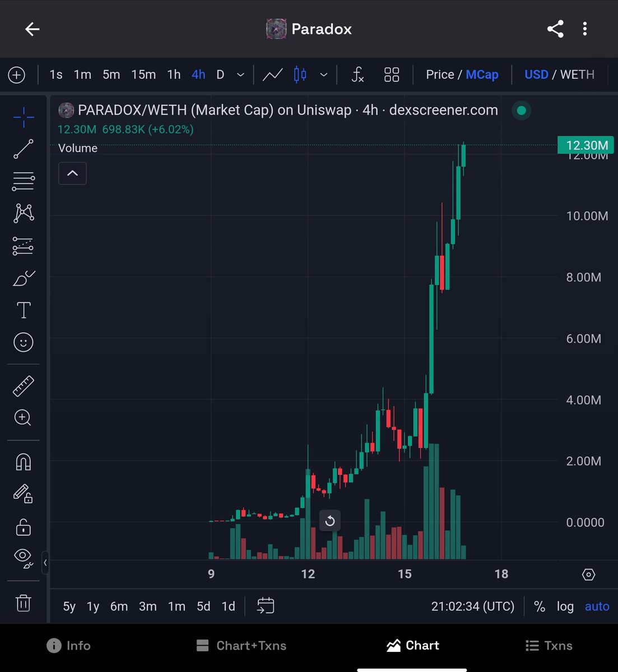Activate the zoom-in tool
The height and width of the screenshot is (672, 618).
tap(23, 418)
